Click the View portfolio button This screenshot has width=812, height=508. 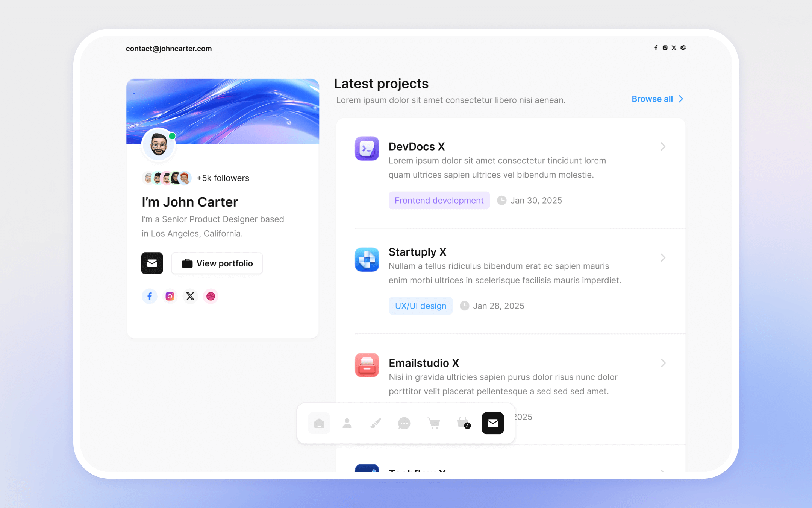pos(217,263)
